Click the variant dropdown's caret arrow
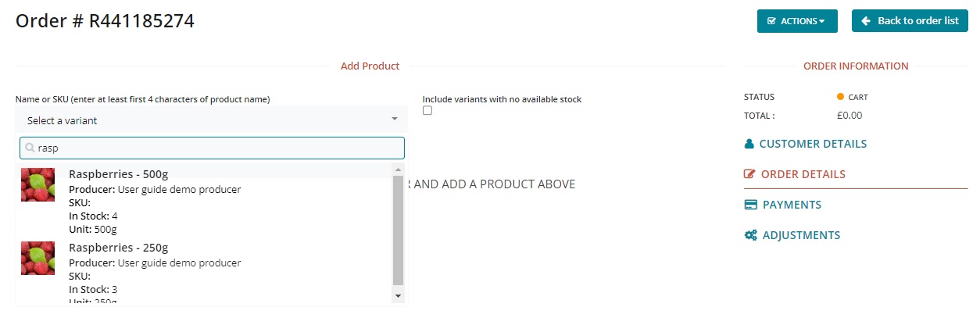The height and width of the screenshot is (325, 980). pyautogui.click(x=395, y=120)
